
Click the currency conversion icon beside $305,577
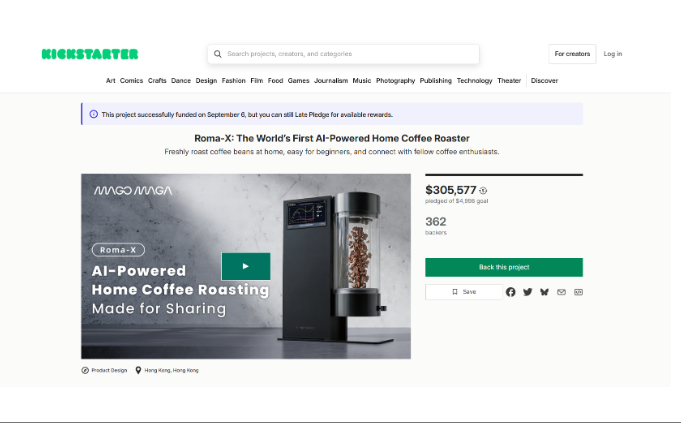coord(483,190)
